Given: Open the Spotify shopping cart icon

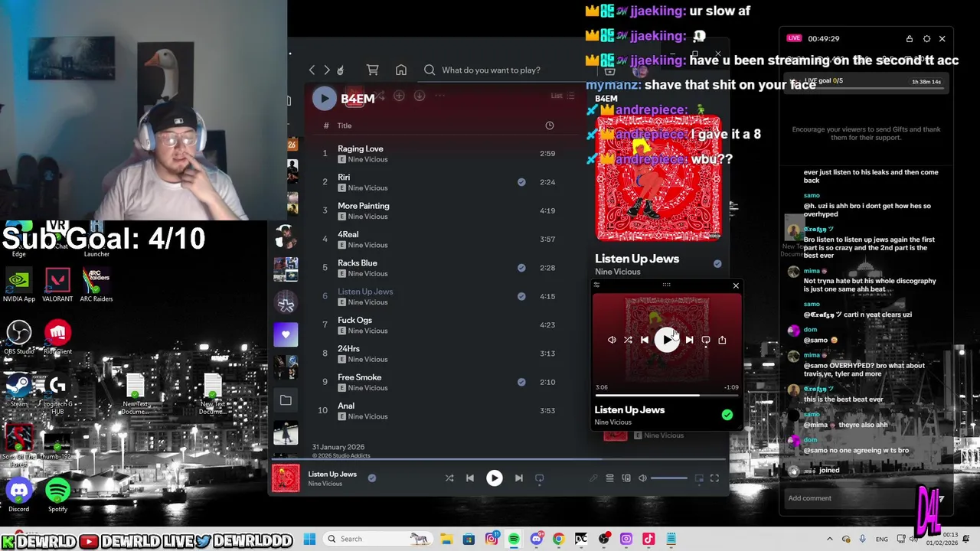Looking at the screenshot, I should click(x=373, y=70).
